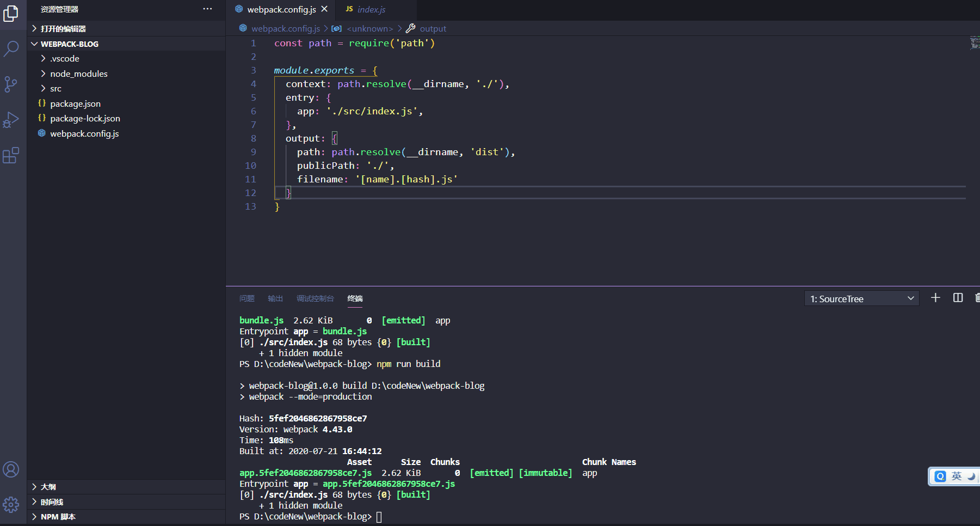This screenshot has width=980, height=526.
Task: Create a new terminal with the plus icon
Action: tap(935, 298)
